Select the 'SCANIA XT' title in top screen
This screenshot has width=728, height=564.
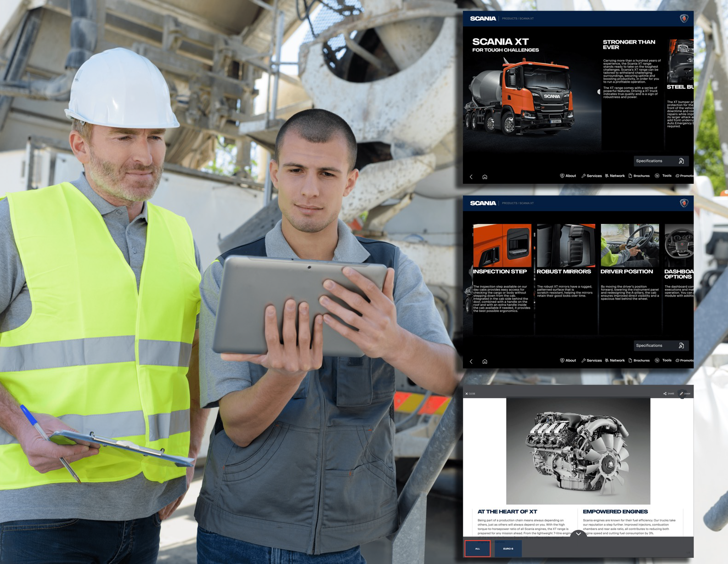tap(500, 42)
